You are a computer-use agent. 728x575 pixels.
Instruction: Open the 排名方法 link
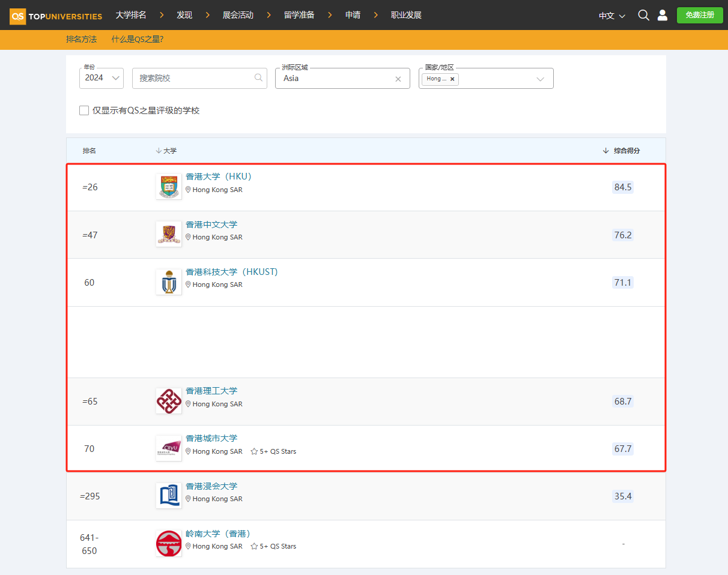pos(81,39)
